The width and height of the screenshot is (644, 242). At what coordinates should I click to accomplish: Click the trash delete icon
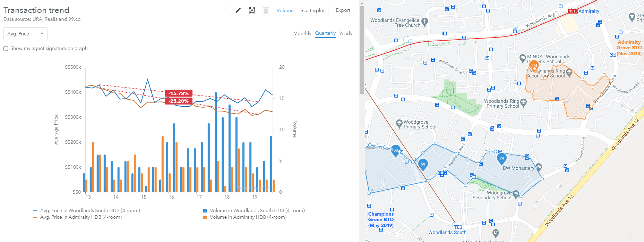click(x=266, y=10)
